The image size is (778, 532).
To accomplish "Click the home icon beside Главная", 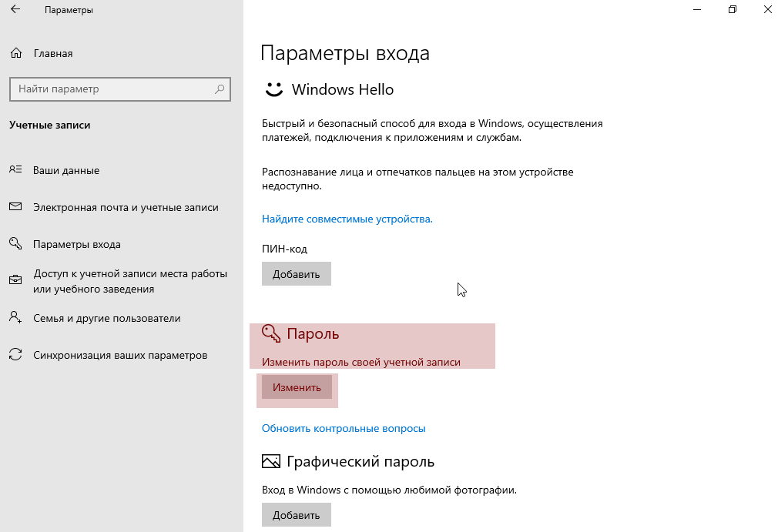I will coord(16,53).
